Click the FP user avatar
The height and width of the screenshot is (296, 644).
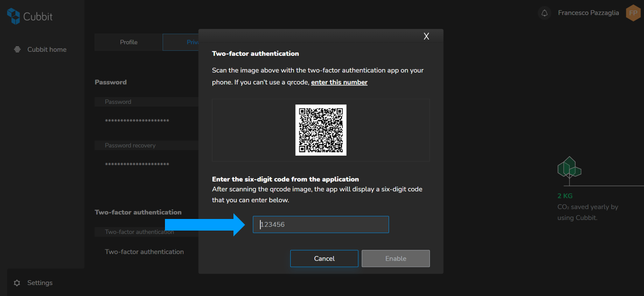point(633,13)
